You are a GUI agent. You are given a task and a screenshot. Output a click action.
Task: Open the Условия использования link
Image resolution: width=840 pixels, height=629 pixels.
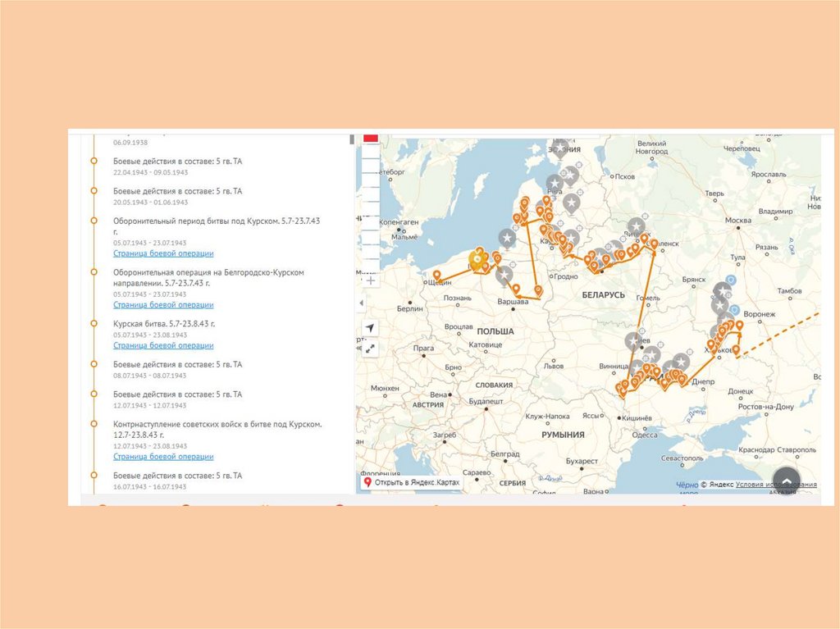pos(776,485)
